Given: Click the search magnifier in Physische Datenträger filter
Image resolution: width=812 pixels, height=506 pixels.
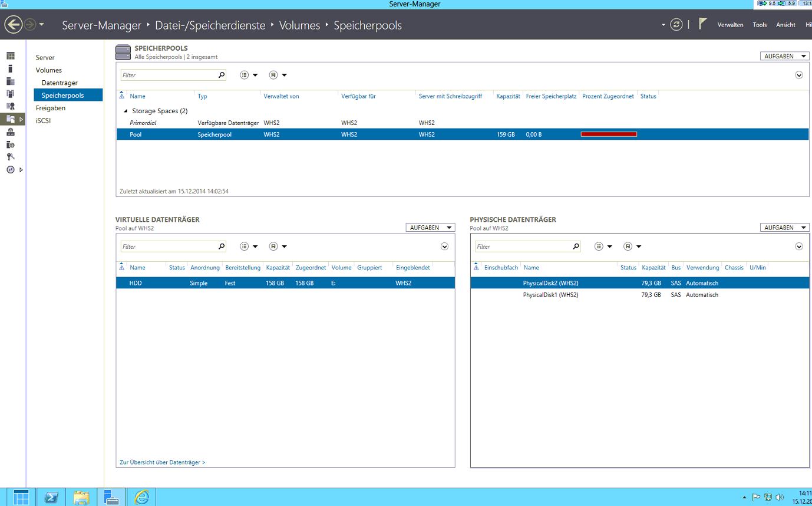Looking at the screenshot, I should 576,247.
